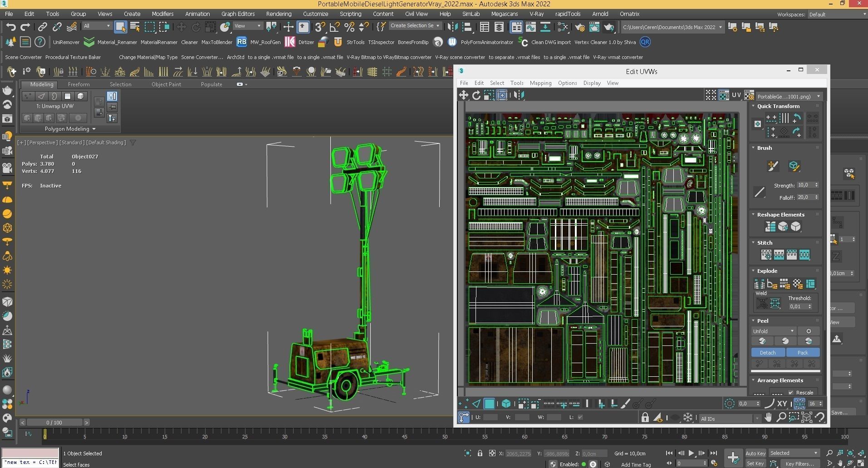The width and height of the screenshot is (868, 468).
Task: Click the Undo arrow in main toolbar
Action: 11,27
